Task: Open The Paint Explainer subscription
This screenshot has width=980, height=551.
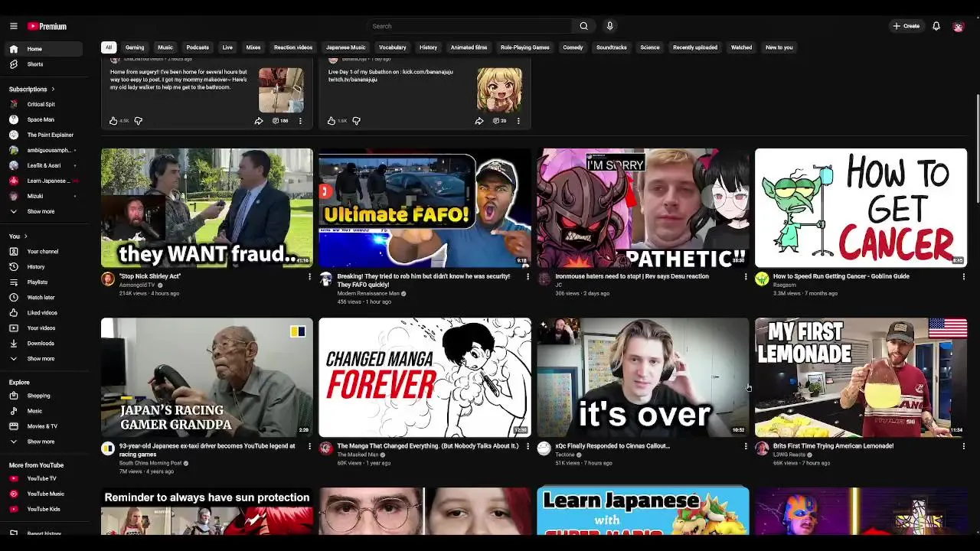Action: [42, 135]
